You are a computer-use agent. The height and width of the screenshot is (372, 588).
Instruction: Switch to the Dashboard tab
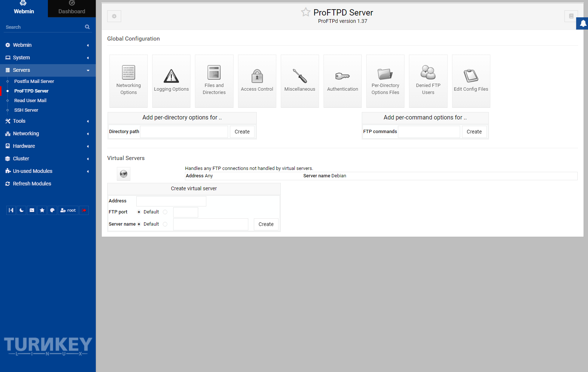(x=72, y=8)
